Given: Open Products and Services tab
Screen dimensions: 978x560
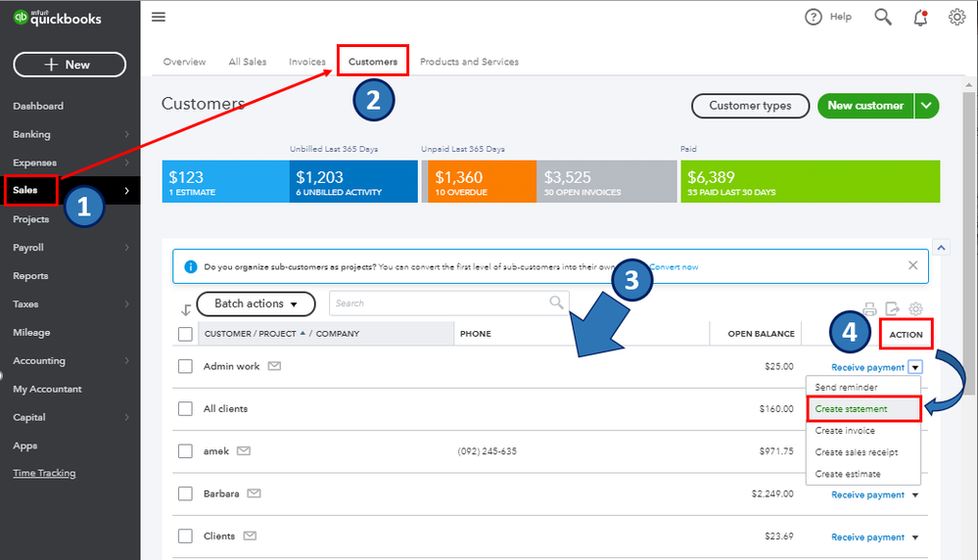Looking at the screenshot, I should 469,62.
